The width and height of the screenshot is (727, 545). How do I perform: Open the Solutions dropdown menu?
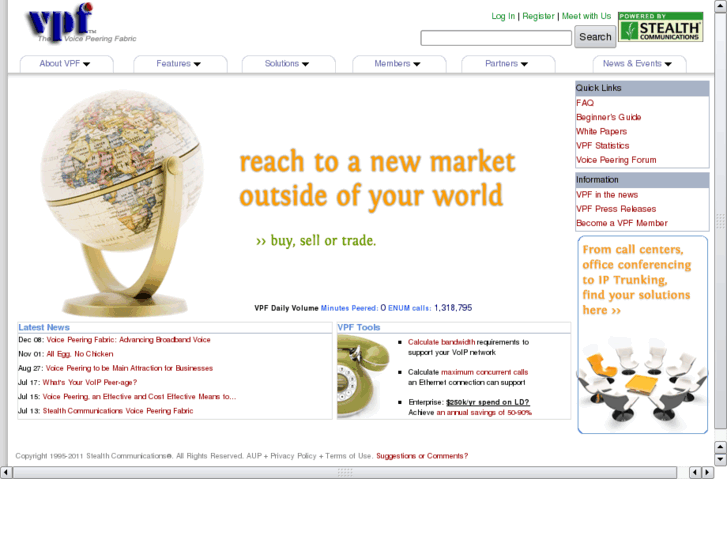click(x=287, y=64)
